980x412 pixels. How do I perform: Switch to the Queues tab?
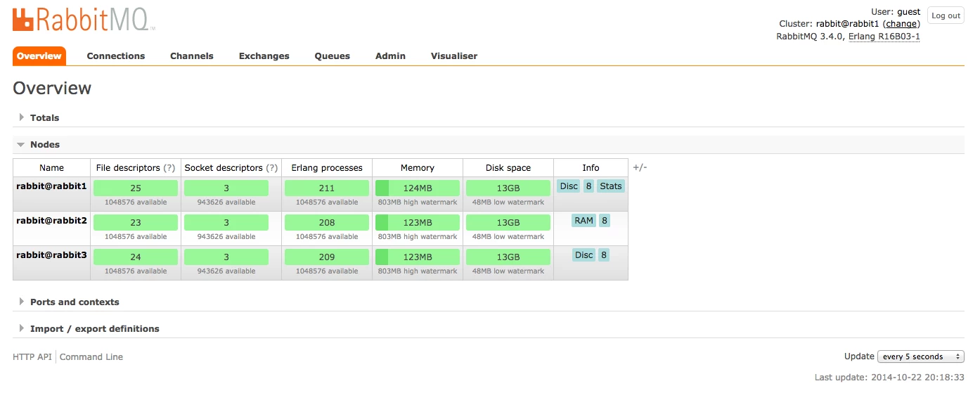(332, 56)
